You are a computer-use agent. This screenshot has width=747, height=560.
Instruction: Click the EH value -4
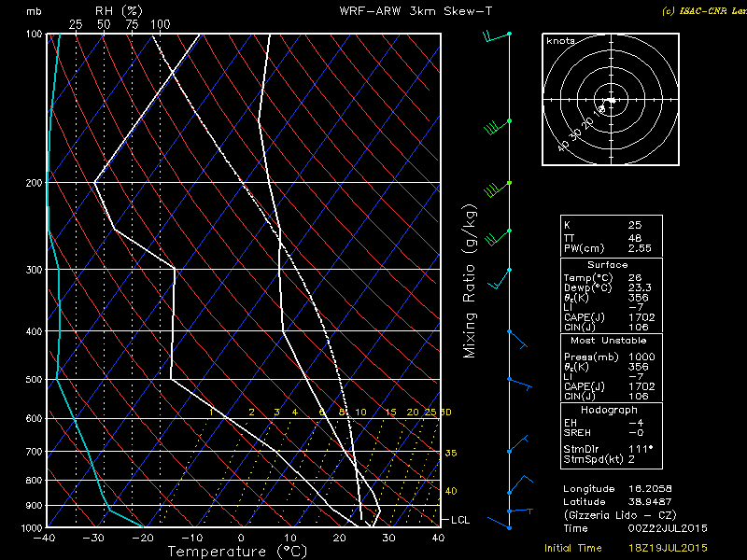click(636, 423)
